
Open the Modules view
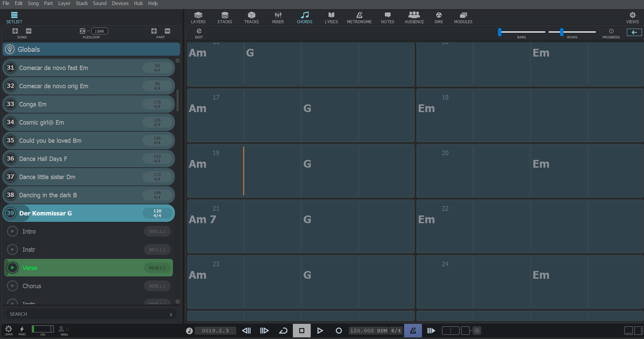pyautogui.click(x=463, y=18)
